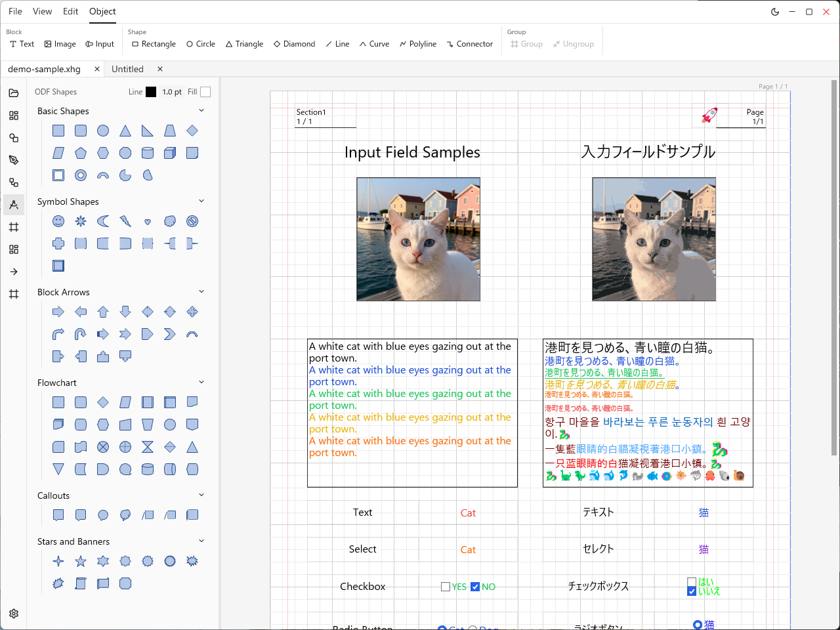Add a Rectangle shape
This screenshot has height=630, width=840.
click(x=154, y=44)
